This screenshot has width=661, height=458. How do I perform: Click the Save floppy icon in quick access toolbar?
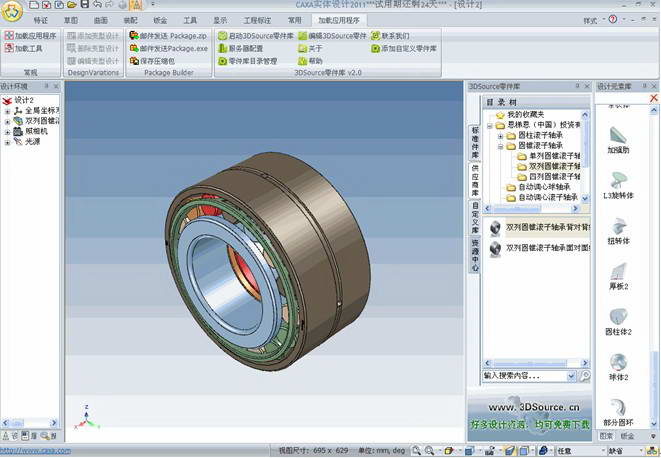point(85,4)
